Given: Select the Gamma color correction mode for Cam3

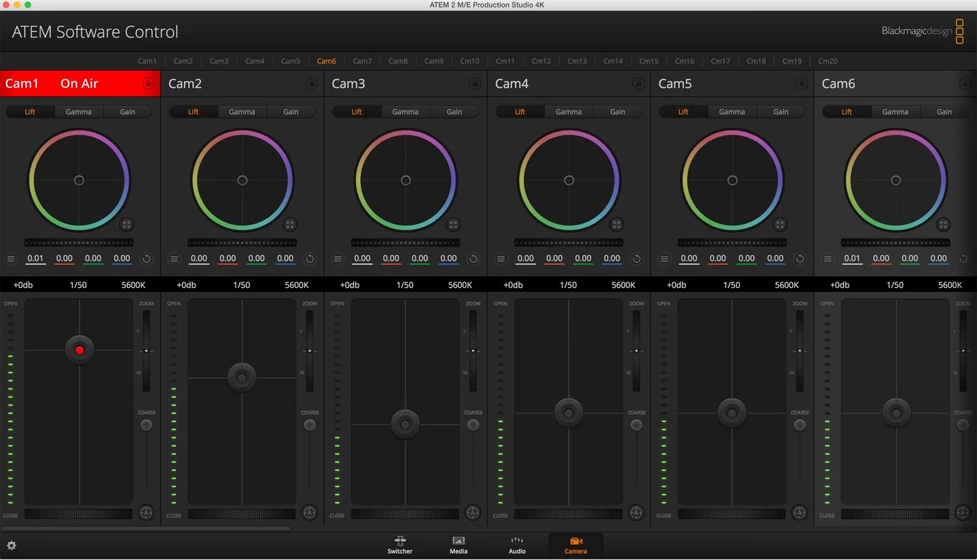Looking at the screenshot, I should 405,112.
